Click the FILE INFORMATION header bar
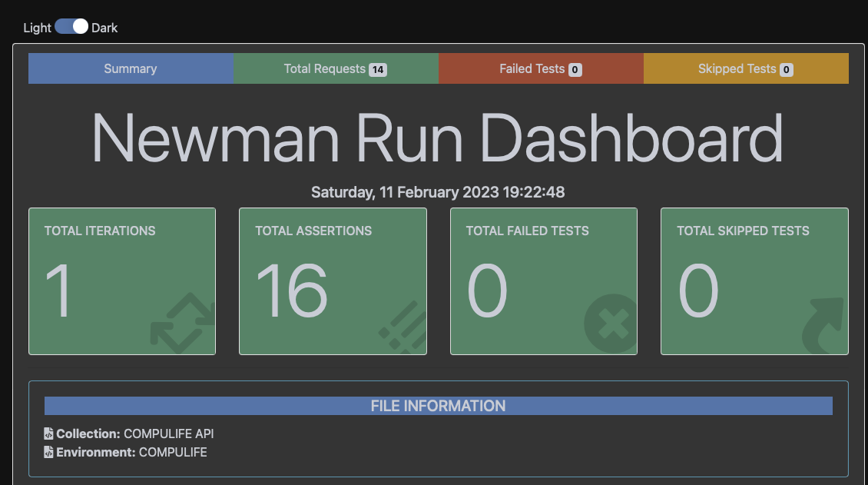The image size is (868, 485). coord(439,406)
